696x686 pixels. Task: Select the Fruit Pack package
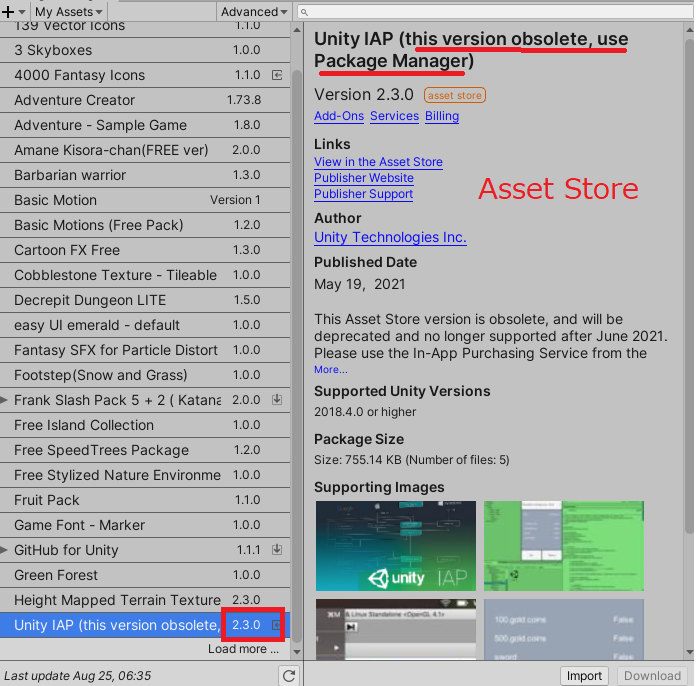click(x=145, y=500)
